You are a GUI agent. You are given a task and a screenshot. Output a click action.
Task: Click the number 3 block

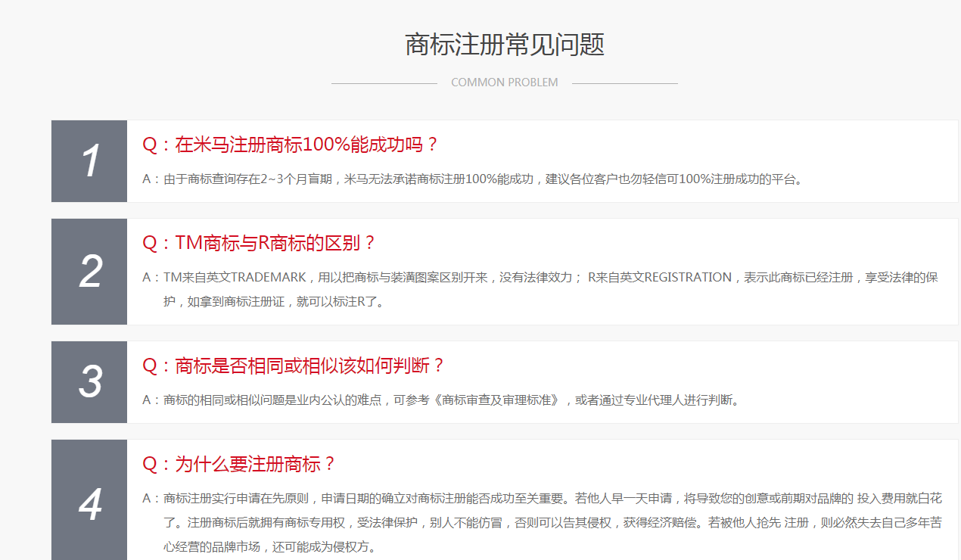tap(89, 382)
